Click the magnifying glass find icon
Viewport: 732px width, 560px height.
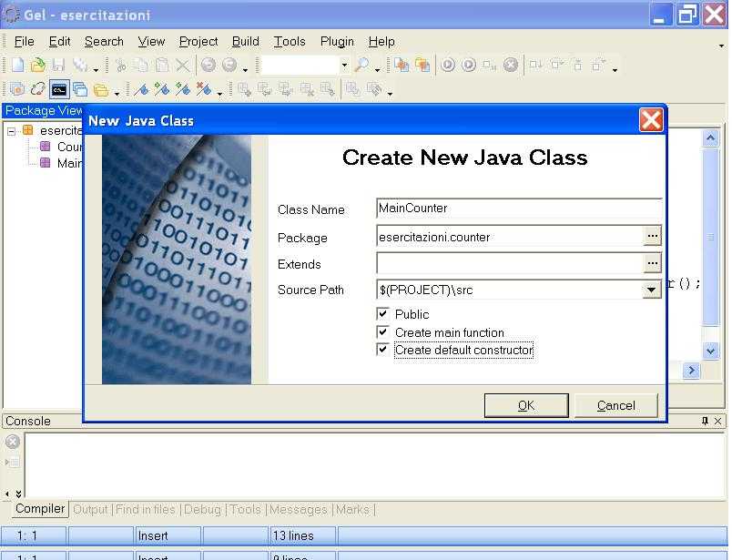[361, 65]
